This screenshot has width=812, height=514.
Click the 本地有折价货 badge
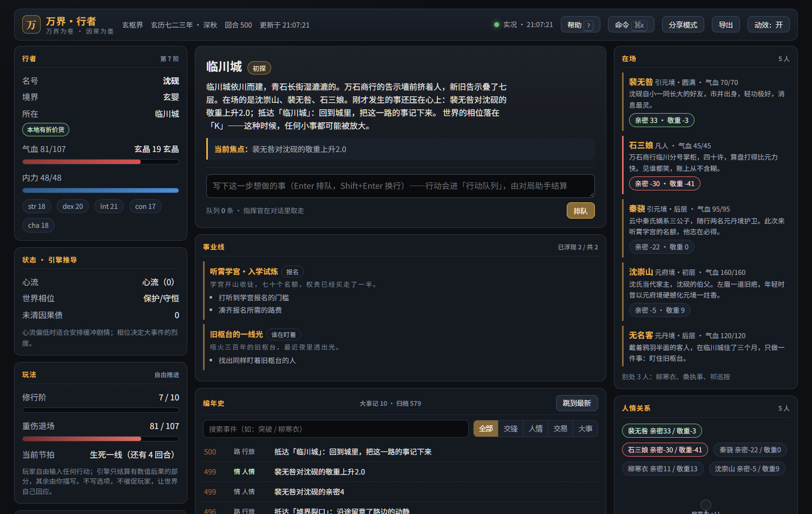click(46, 130)
